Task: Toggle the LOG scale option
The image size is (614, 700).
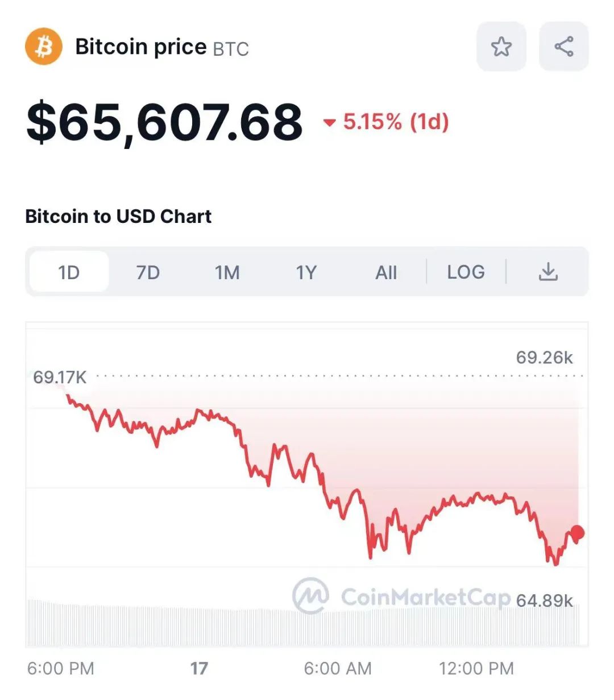Action: tap(466, 272)
